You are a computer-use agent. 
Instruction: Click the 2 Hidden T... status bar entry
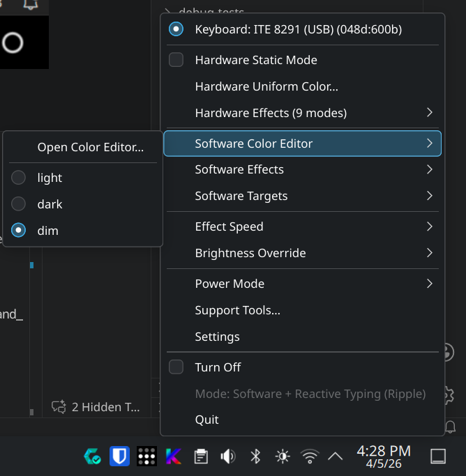96,407
